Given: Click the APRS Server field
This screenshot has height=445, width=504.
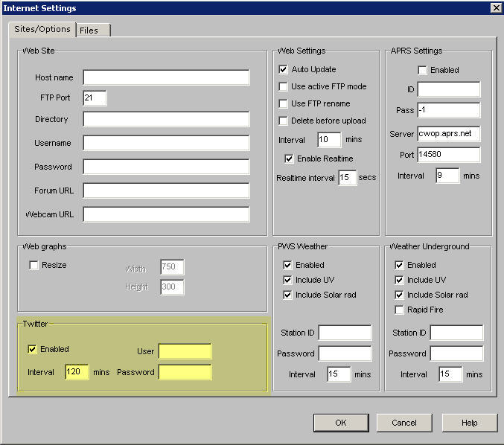Looking at the screenshot, I should (x=449, y=134).
